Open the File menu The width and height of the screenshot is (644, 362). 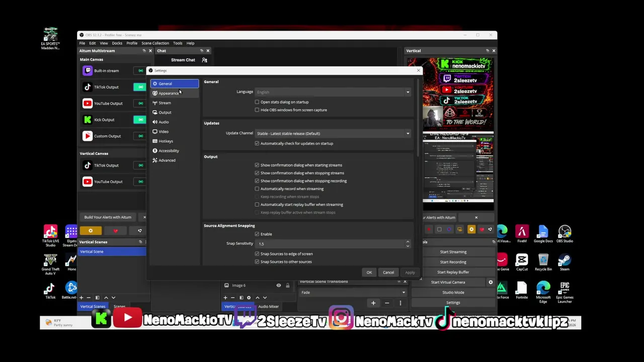point(82,43)
